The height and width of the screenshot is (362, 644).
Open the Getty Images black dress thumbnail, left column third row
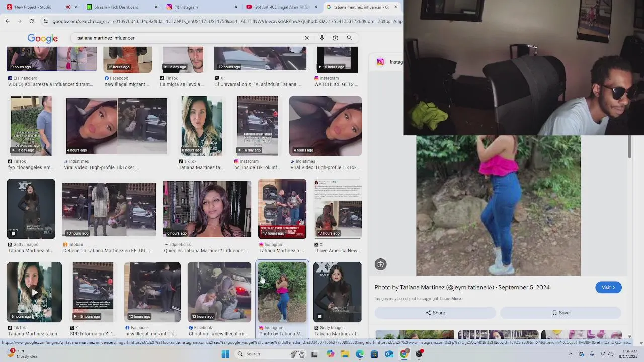click(x=31, y=209)
